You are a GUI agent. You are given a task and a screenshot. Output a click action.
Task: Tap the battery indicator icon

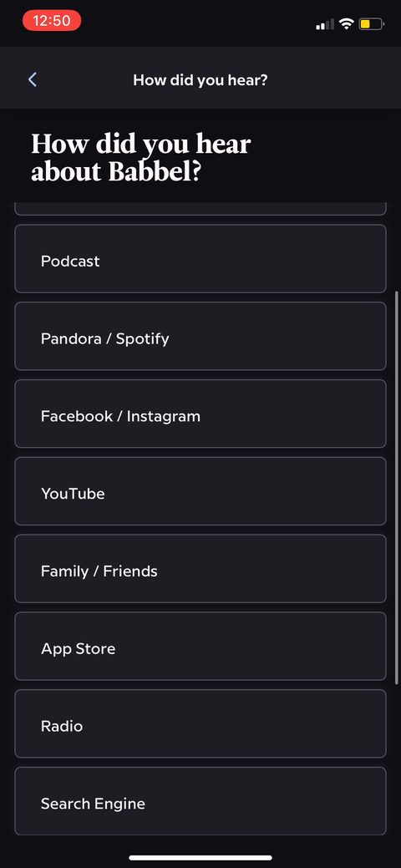[371, 23]
